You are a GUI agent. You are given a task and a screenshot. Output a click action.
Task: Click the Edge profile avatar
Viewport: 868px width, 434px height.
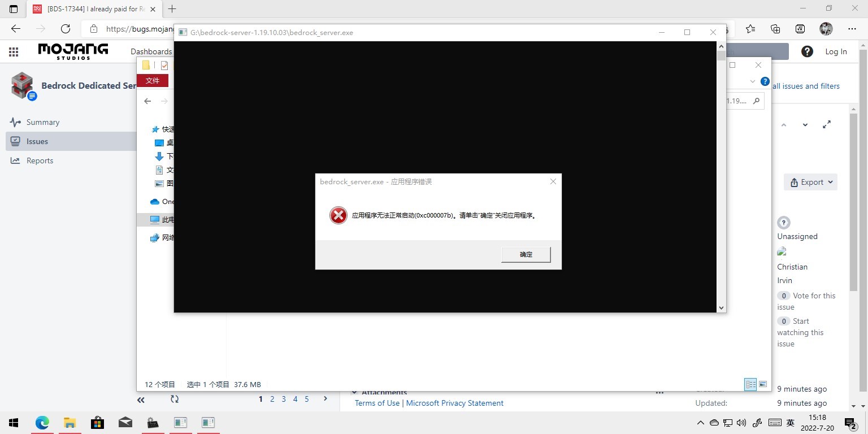coord(826,29)
